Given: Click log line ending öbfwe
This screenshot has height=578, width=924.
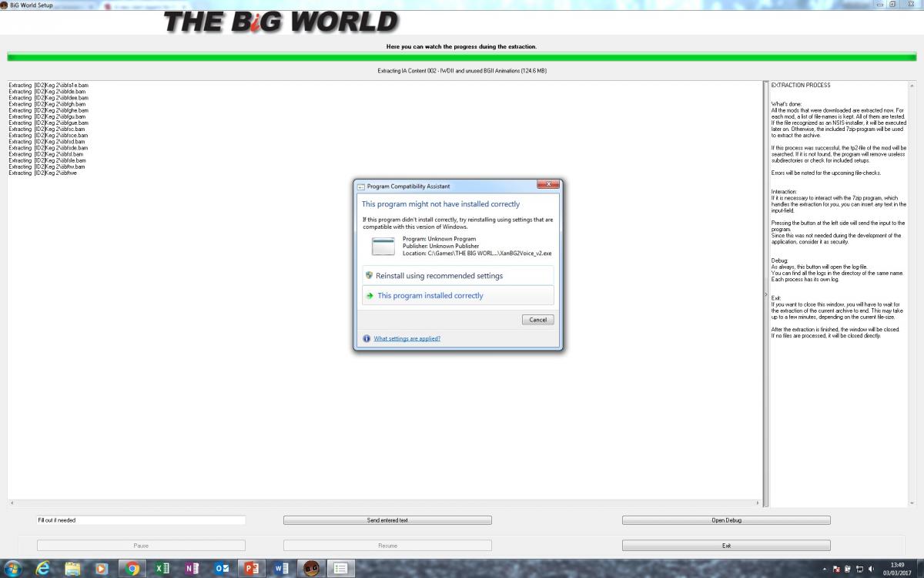Looking at the screenshot, I should click(42, 173).
